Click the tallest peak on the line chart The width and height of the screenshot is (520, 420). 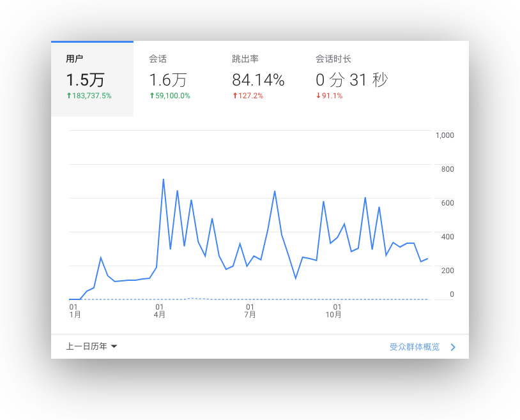[x=164, y=179]
